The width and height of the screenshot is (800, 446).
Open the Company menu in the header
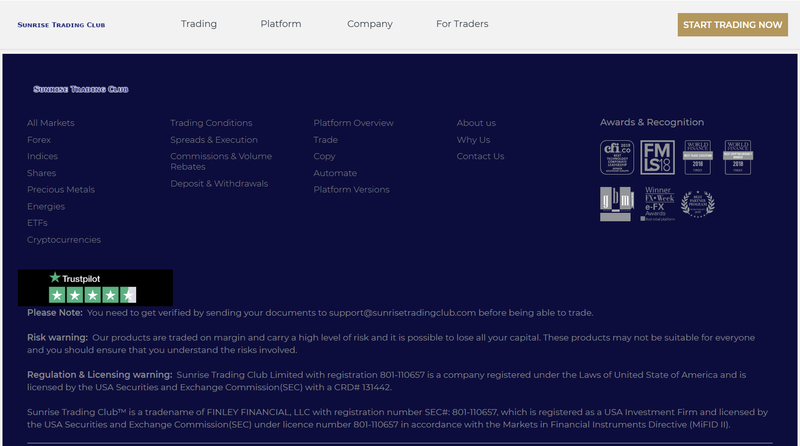370,24
